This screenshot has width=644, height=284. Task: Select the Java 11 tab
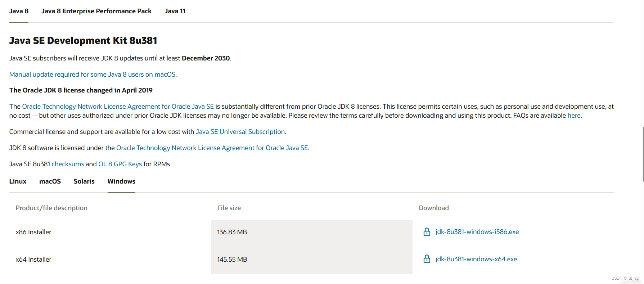[175, 11]
